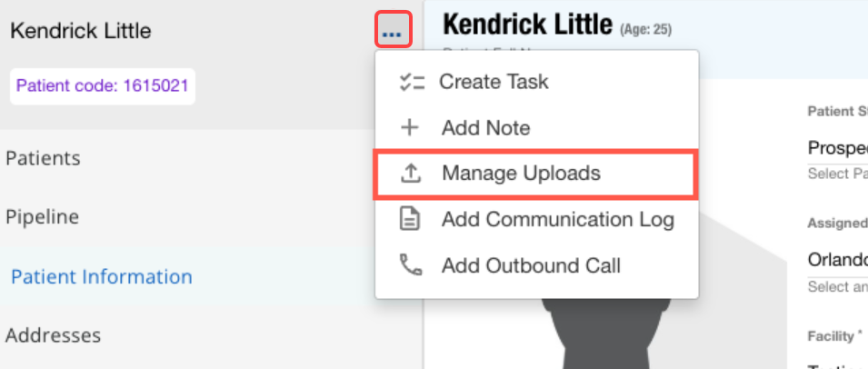868x369 pixels.
Task: Open the Assigned user dropdown showing Orlando
Action: [836, 259]
